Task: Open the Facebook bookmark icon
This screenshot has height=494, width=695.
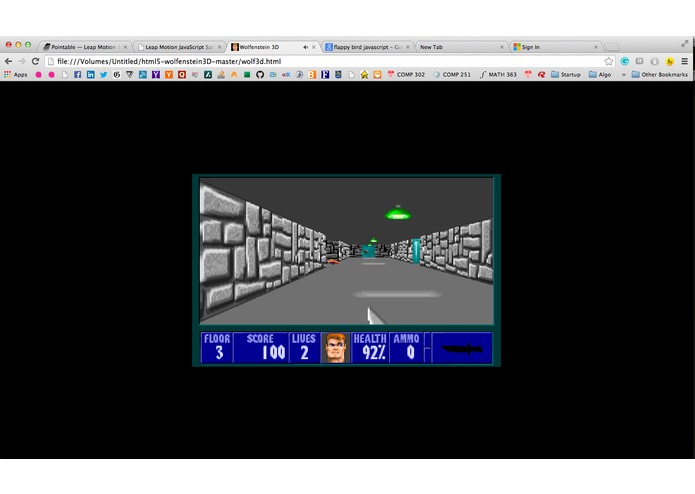Action: [78, 74]
